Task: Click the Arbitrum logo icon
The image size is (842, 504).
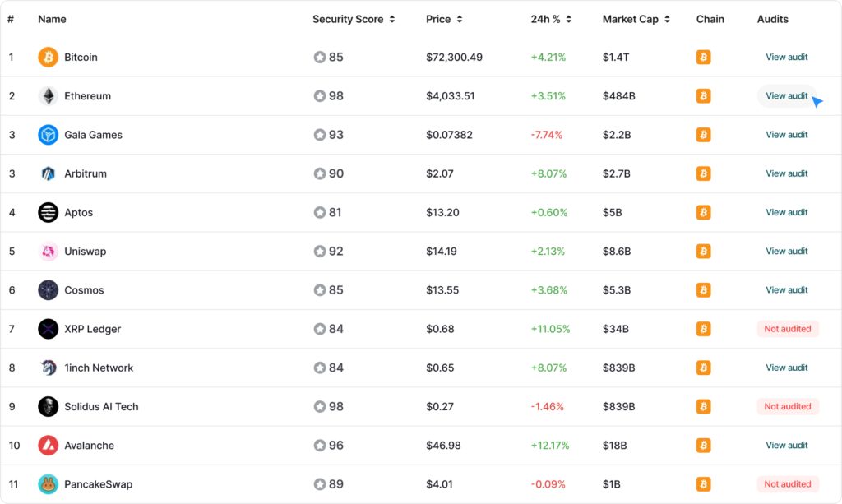Action: 49,173
